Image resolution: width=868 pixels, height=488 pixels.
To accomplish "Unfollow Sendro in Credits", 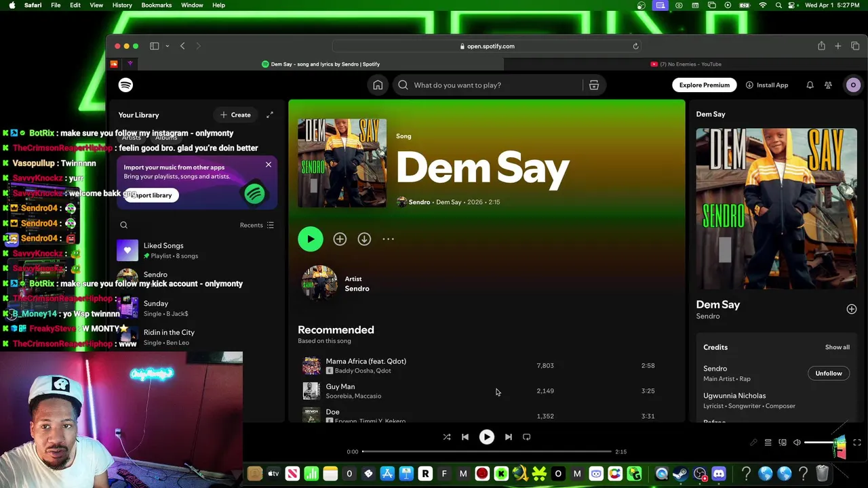I will (x=828, y=373).
